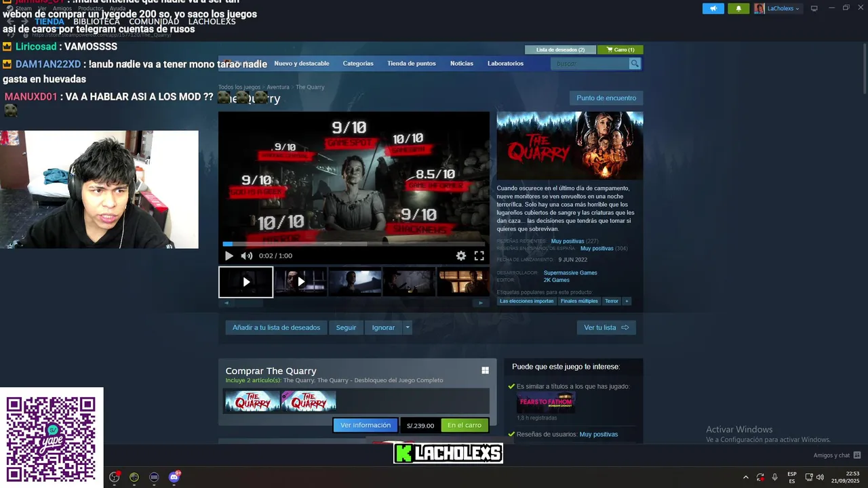Open the Categorías store menu

coord(358,64)
